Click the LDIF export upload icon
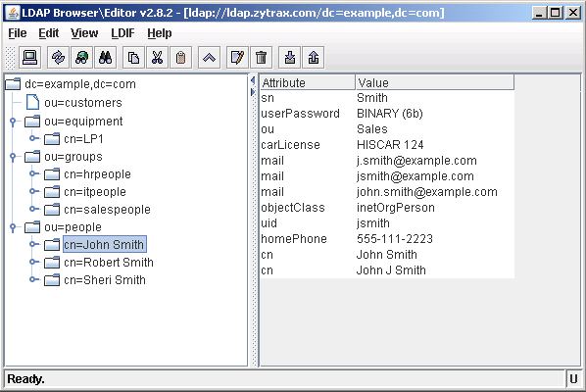The height and width of the screenshot is (392, 586). [314, 58]
